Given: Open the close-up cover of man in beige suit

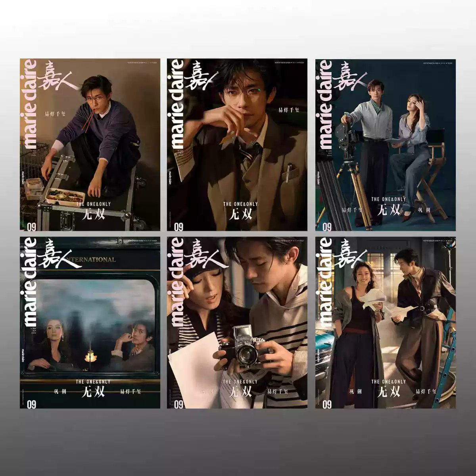Looking at the screenshot, I should [x=237, y=145].
